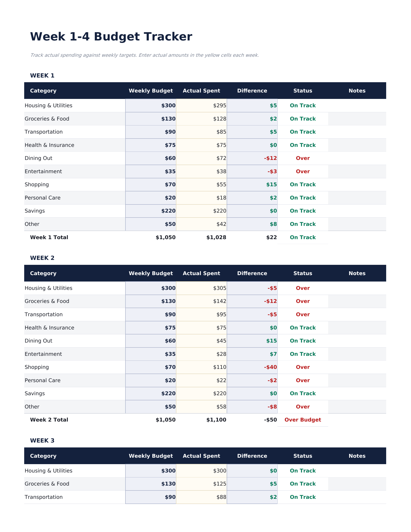
Task: Click the Week 3 Category column header
Action: [x=43, y=456]
